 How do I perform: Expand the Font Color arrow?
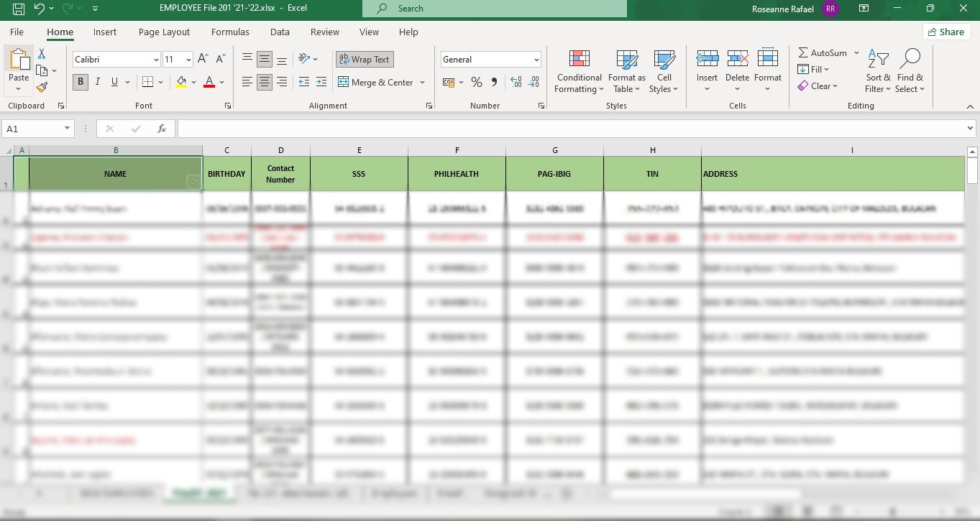222,83
